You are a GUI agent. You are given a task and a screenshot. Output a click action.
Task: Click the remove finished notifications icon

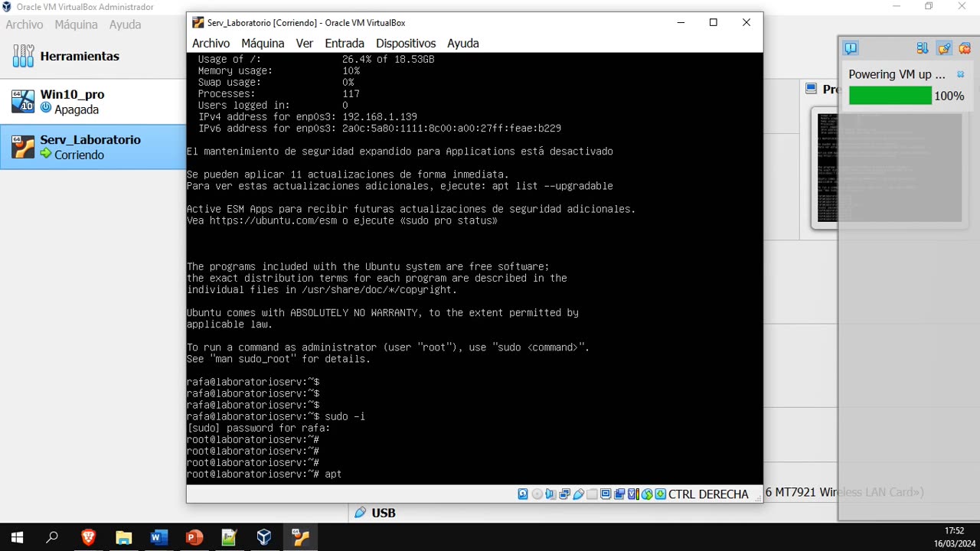965,48
